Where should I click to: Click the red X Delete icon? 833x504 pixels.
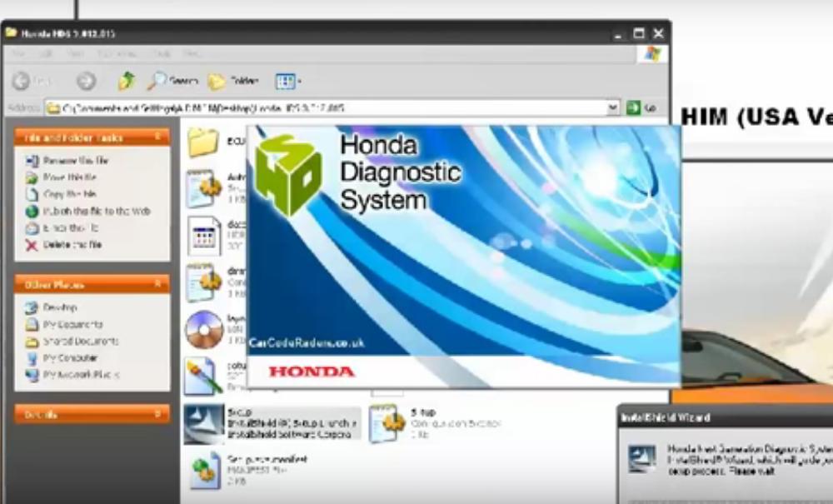click(32, 245)
